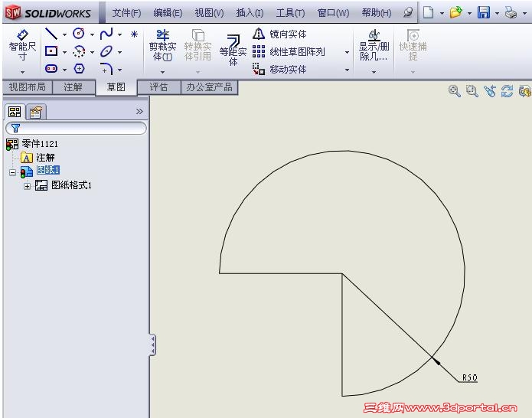Collapse the 图纸1 tree node
Viewport: 532px width, 418px height.
[x=12, y=172]
